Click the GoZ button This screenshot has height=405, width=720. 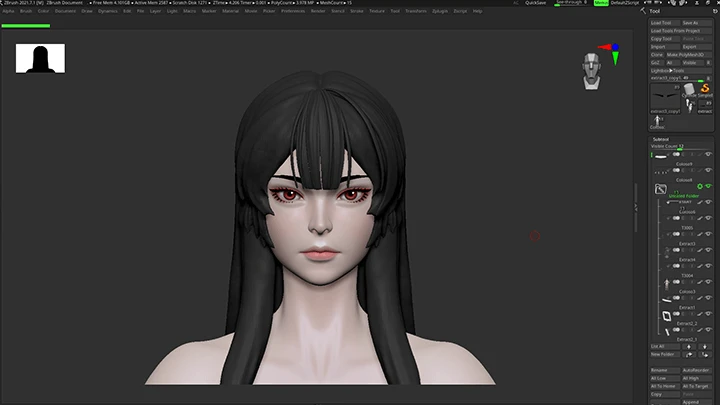click(x=655, y=63)
